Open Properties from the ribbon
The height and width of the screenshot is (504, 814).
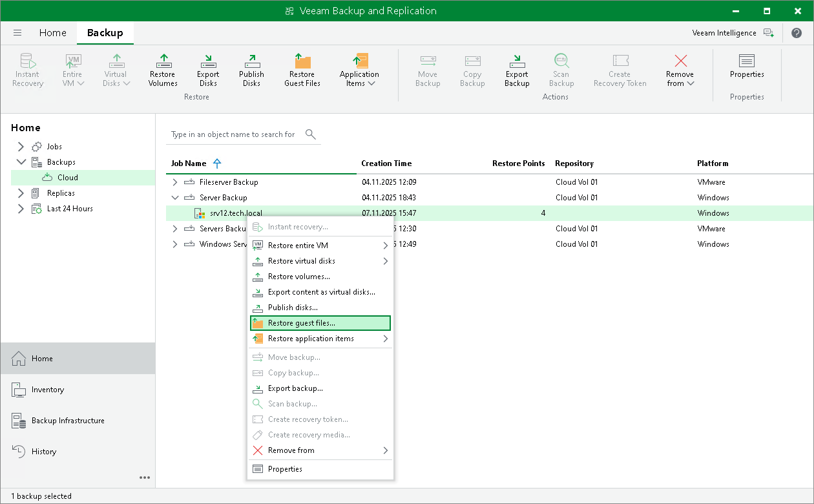[747, 66]
